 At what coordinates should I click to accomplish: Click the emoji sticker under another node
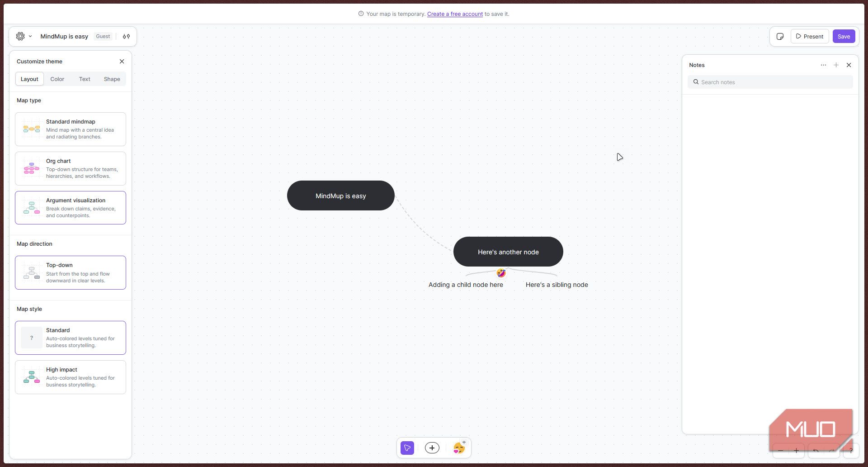point(501,273)
